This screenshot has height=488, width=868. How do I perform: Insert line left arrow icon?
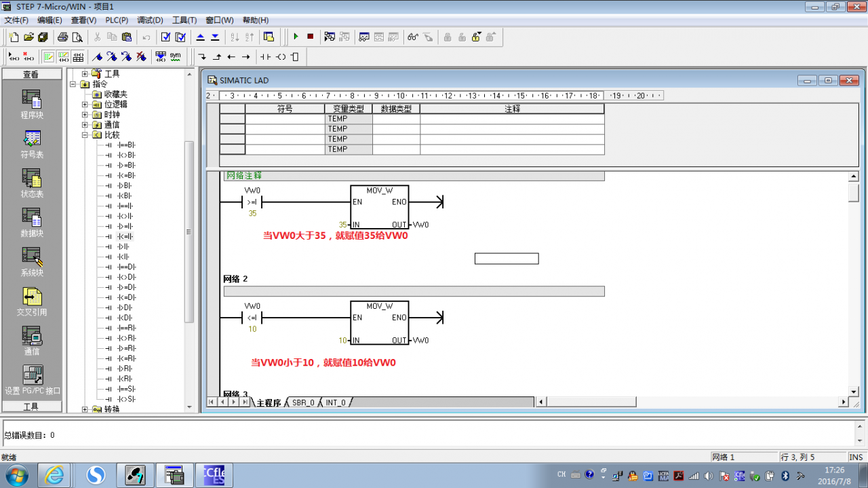point(231,57)
